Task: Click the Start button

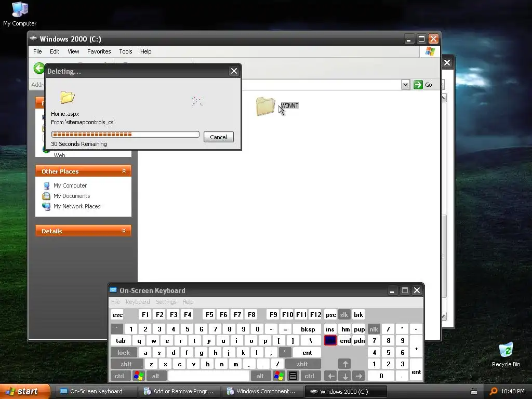Action: point(25,392)
